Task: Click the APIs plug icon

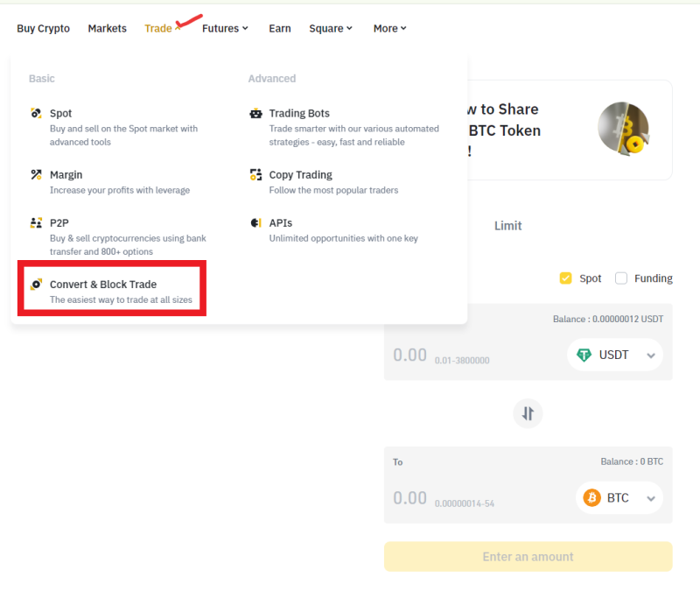Action: [x=255, y=222]
